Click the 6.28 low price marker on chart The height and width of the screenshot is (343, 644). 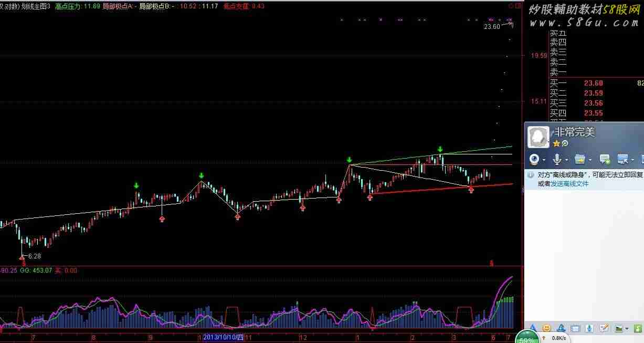pos(35,256)
